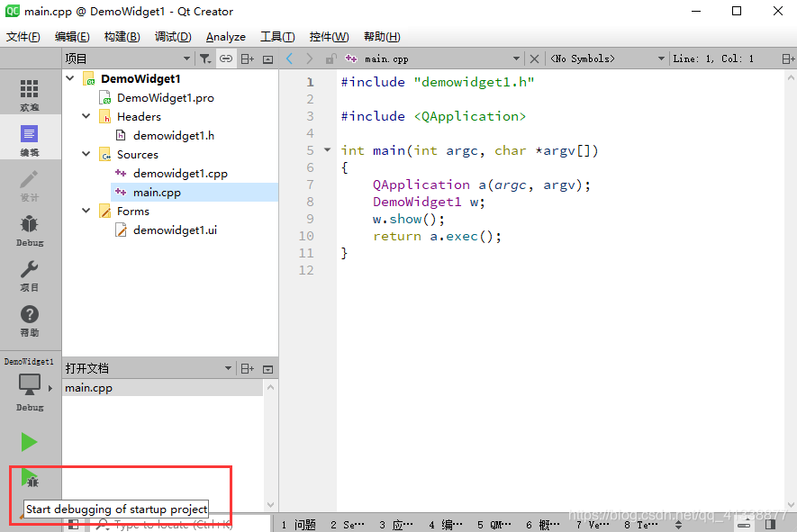Open the 编辑(E) menu
This screenshot has height=532, width=797.
(x=72, y=37)
